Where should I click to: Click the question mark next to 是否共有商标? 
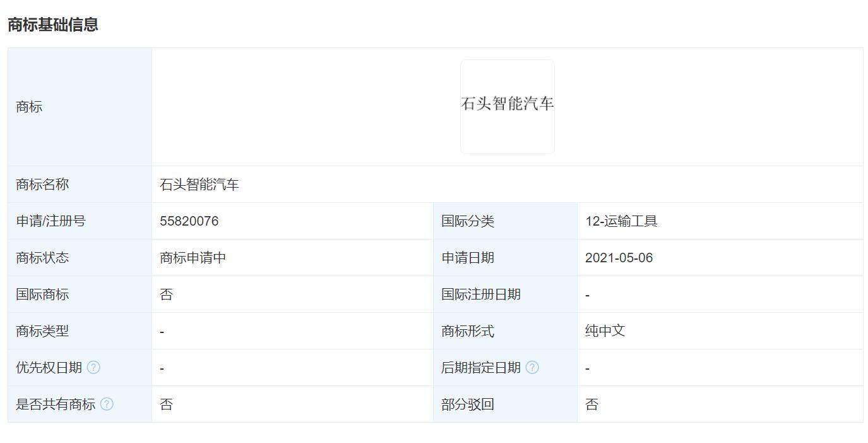coord(106,404)
